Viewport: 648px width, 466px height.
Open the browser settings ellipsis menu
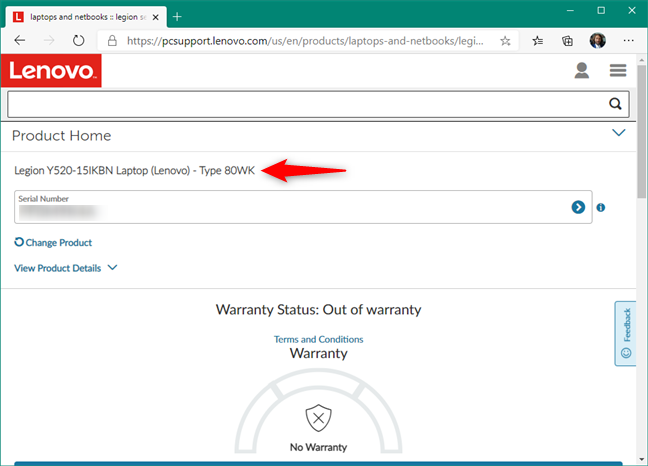(628, 40)
